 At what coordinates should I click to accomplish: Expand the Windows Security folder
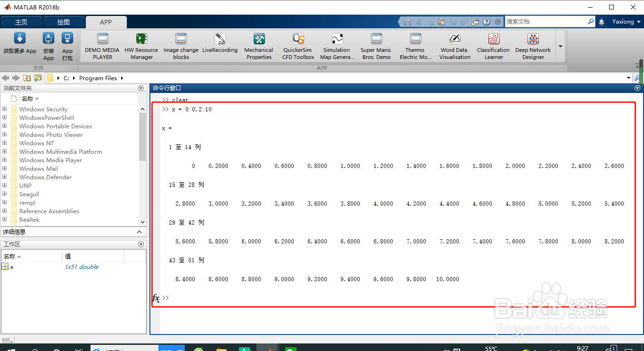[5, 109]
